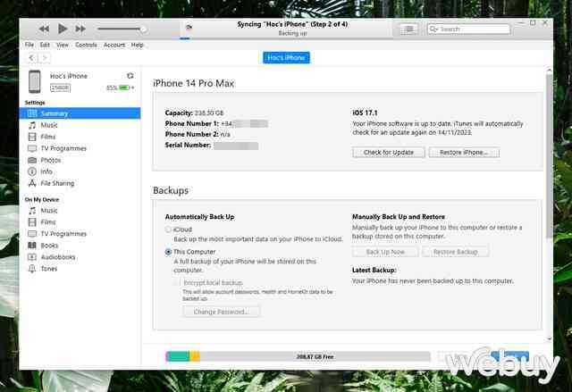Go back with the left chevron
Screen dimensions: 572x392
[x=31, y=57]
